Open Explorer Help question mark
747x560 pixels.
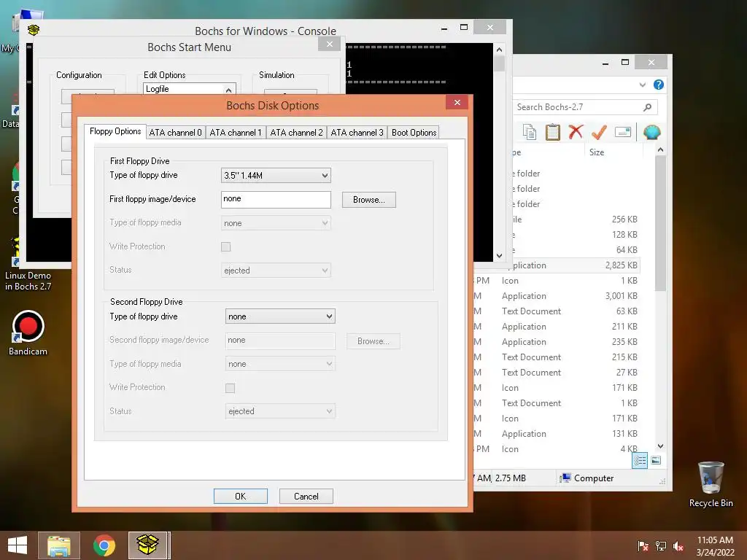coord(659,85)
